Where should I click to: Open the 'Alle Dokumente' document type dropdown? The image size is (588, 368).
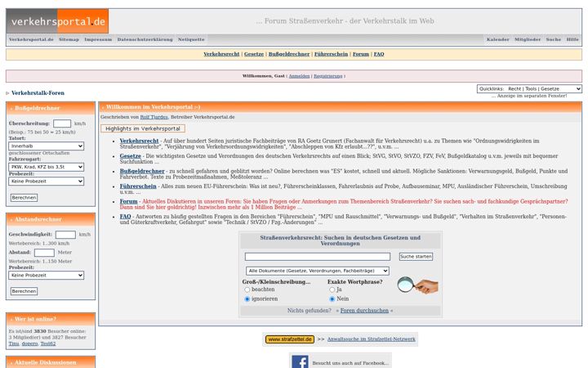318,271
